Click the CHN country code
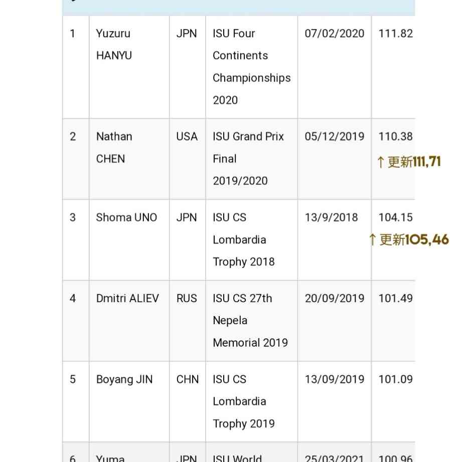This screenshot has width=476, height=462. click(188, 379)
